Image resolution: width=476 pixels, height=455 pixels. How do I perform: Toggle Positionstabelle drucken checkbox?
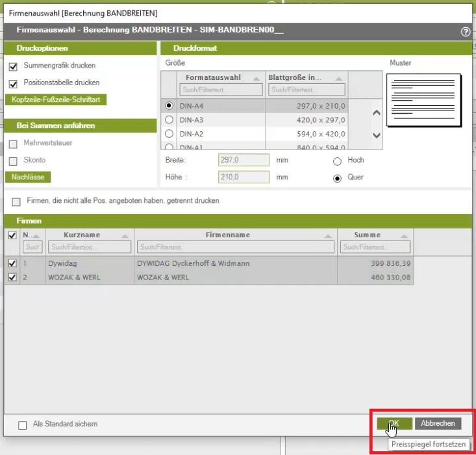(x=13, y=83)
